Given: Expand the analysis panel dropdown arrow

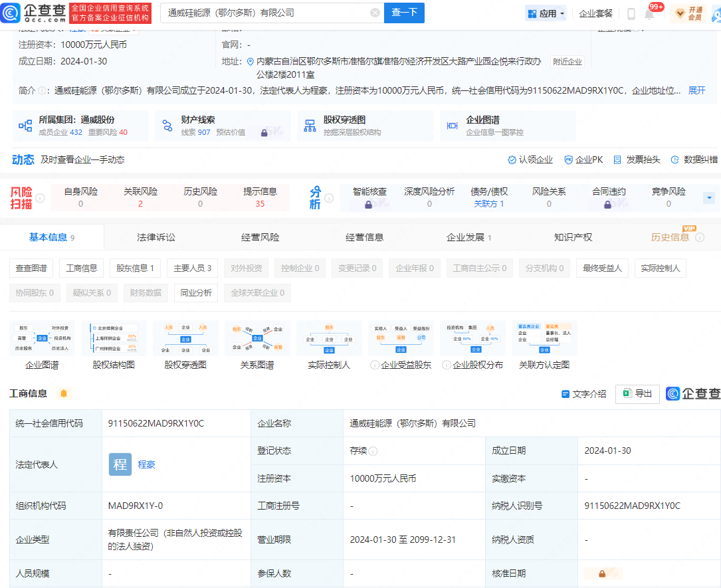Looking at the screenshot, I should point(708,197).
